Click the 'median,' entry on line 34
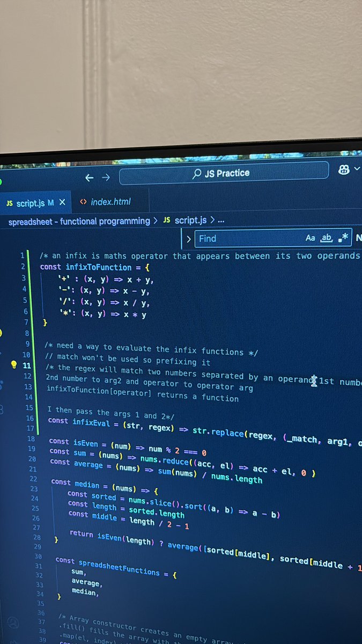 (84, 592)
